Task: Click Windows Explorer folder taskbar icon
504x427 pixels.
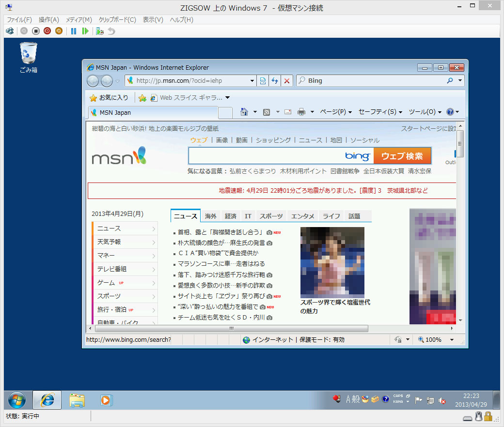Action: [77, 400]
